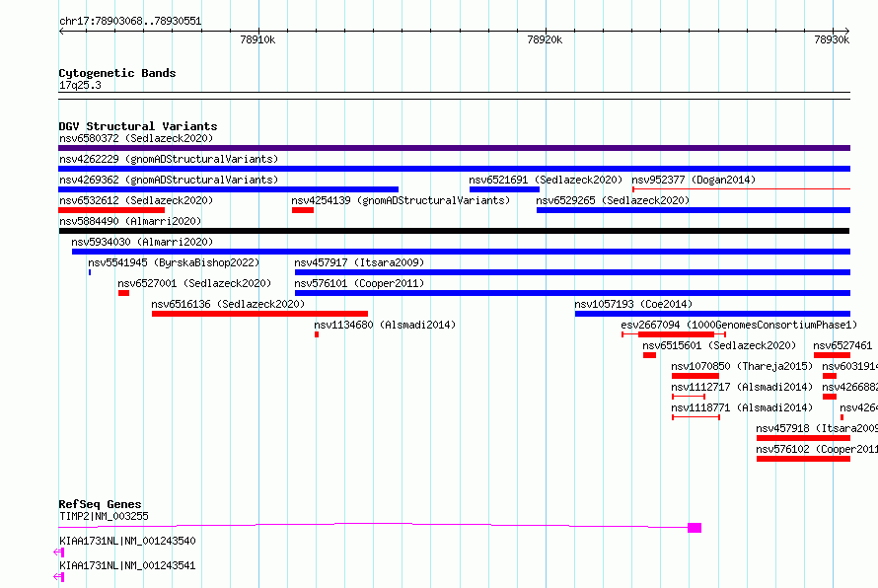Open the nsv6527461 variant label

[x=842, y=345]
